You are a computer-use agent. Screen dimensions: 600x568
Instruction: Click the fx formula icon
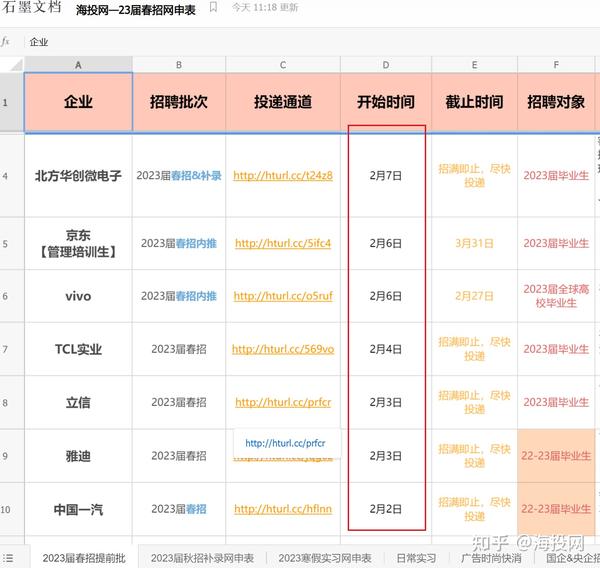tap(5, 42)
